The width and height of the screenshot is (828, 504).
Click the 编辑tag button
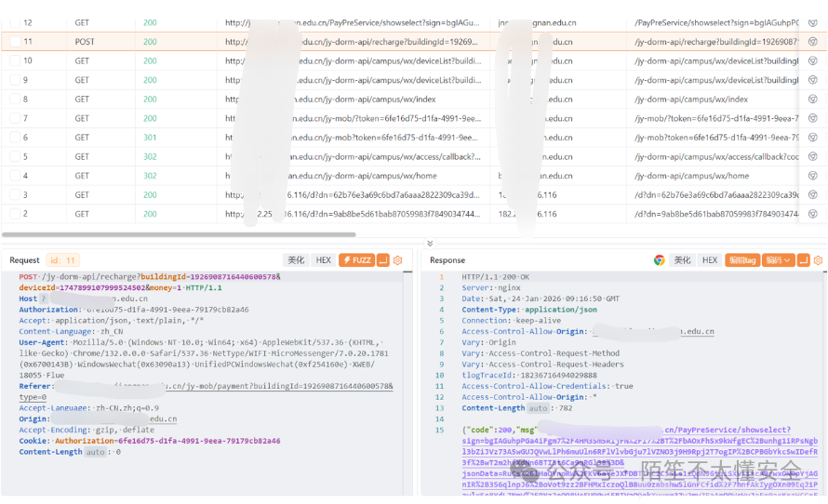(x=741, y=260)
